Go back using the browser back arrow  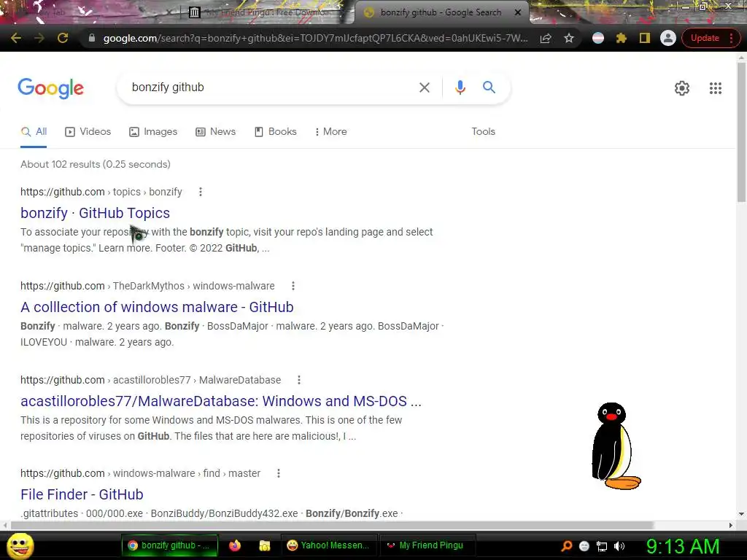pyautogui.click(x=16, y=38)
